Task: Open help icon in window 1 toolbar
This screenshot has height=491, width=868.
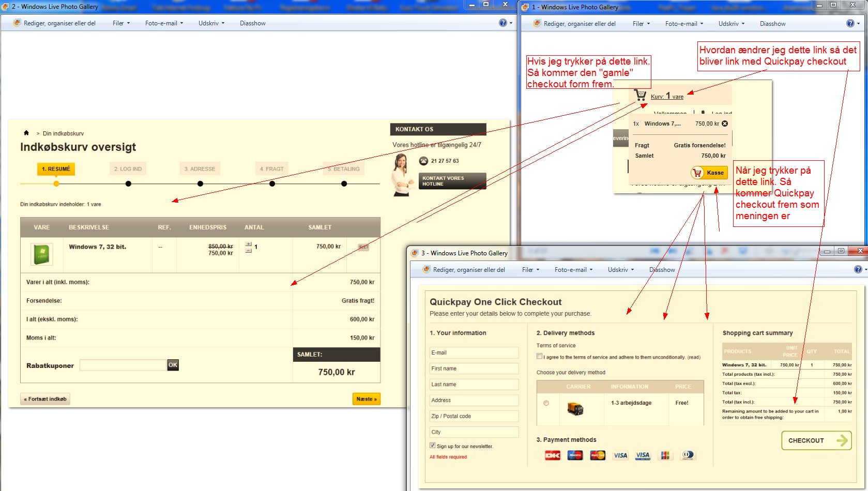Action: tap(850, 23)
